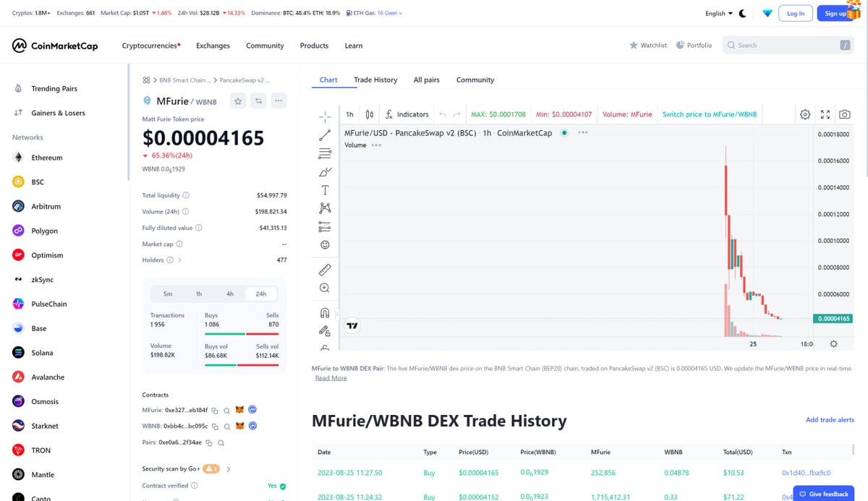
Task: Open the Exchanges menu
Action: pos(213,46)
